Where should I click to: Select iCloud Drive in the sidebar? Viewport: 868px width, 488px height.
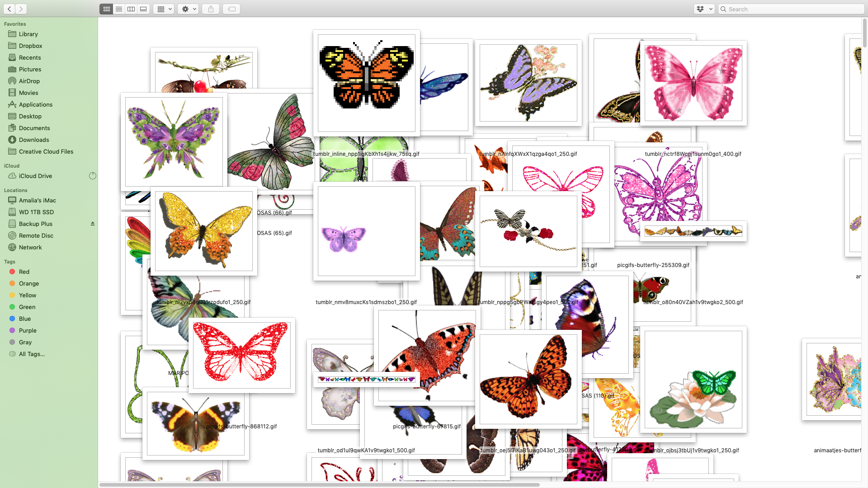point(35,176)
